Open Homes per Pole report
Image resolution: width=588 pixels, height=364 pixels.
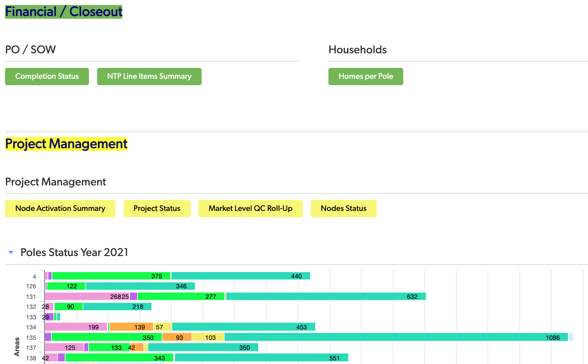[x=365, y=77]
